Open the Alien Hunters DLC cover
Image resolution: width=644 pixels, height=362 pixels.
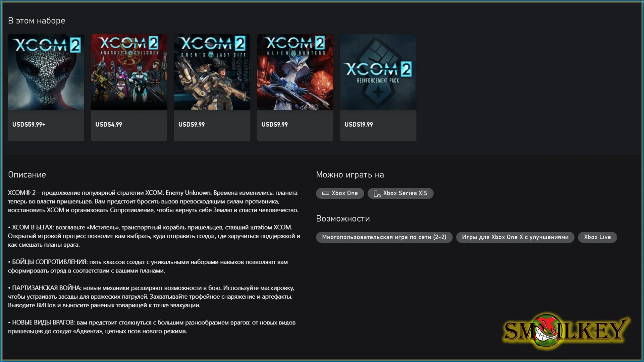[295, 72]
